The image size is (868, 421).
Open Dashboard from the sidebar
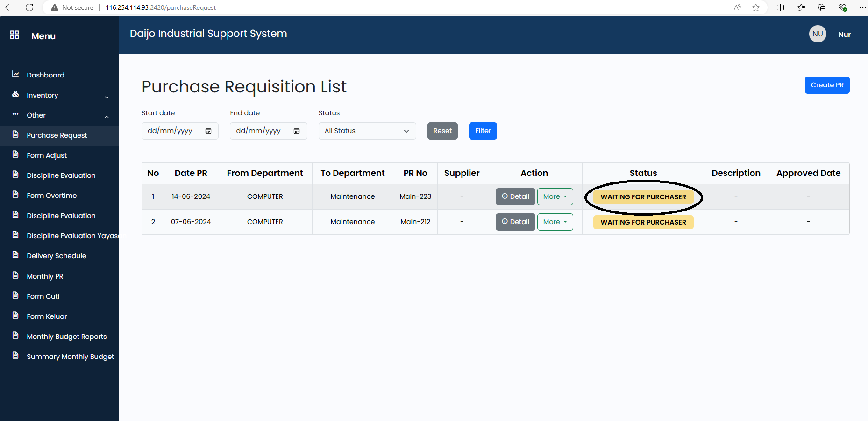pyautogui.click(x=45, y=75)
